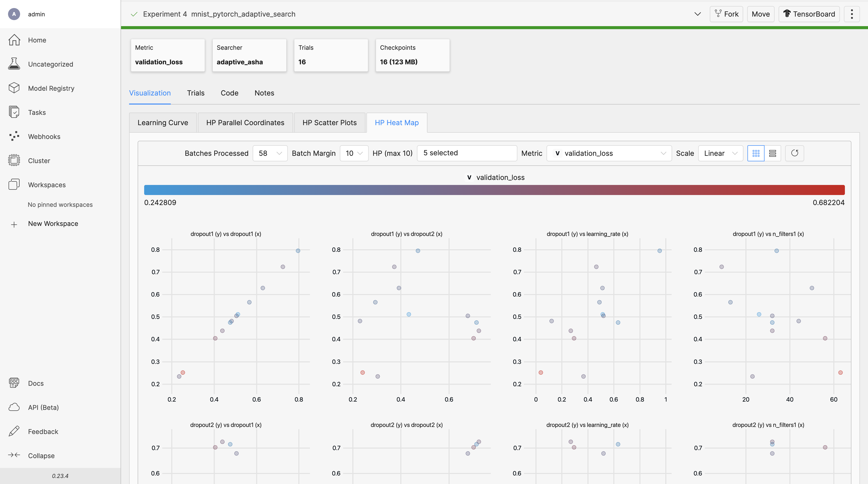Click the validation_loss color gradient bar
Viewport: 868px width, 484px height.
494,190
